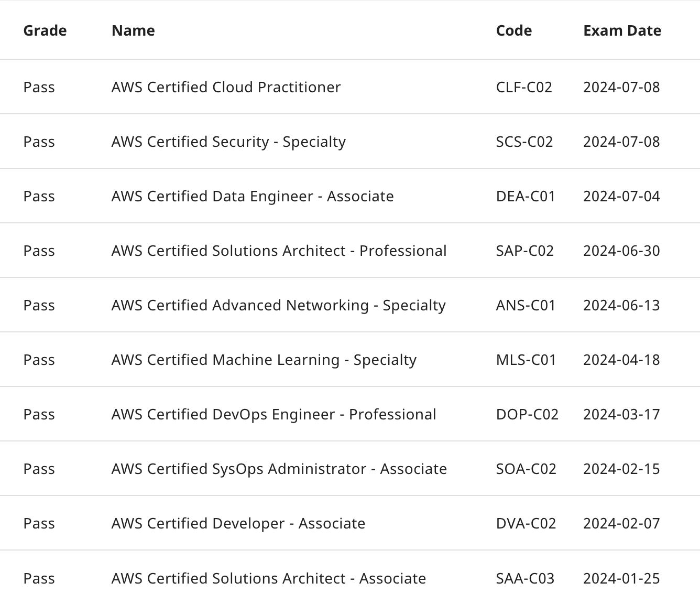Click the exam date 2024-04-18

pos(622,360)
